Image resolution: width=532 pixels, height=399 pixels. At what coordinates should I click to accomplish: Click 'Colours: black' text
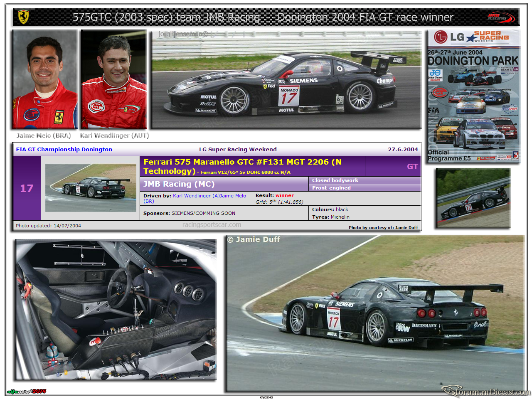coord(330,209)
